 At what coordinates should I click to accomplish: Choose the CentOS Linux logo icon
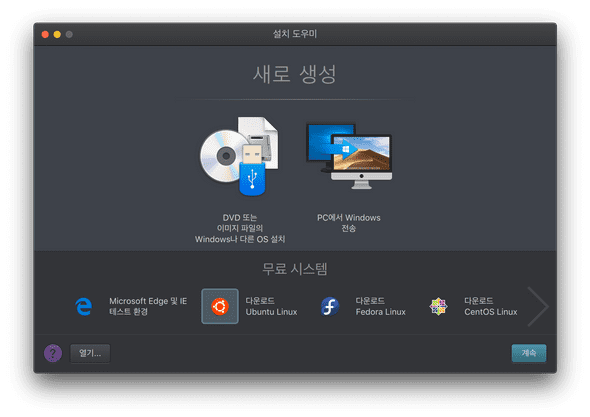pyautogui.click(x=438, y=306)
